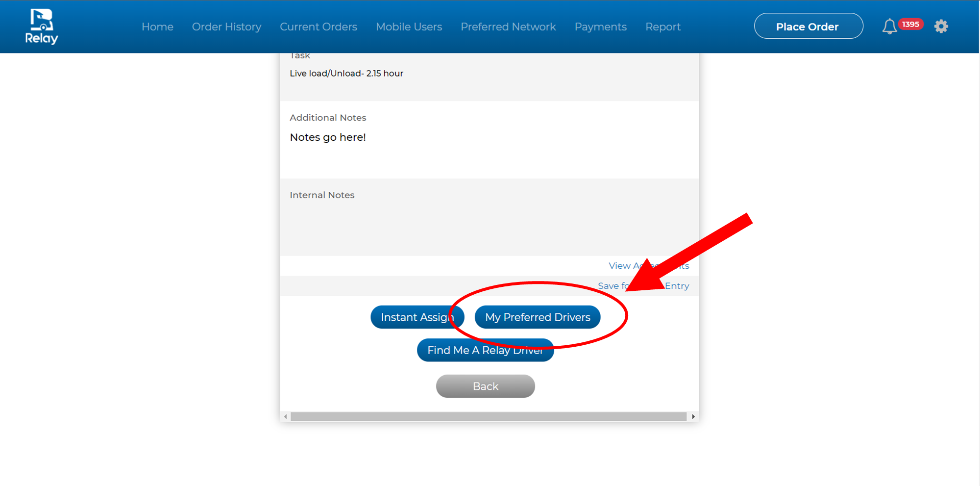Viewport: 980px width, 486px height.
Task: Navigate to Mobile Users
Action: [x=409, y=27]
